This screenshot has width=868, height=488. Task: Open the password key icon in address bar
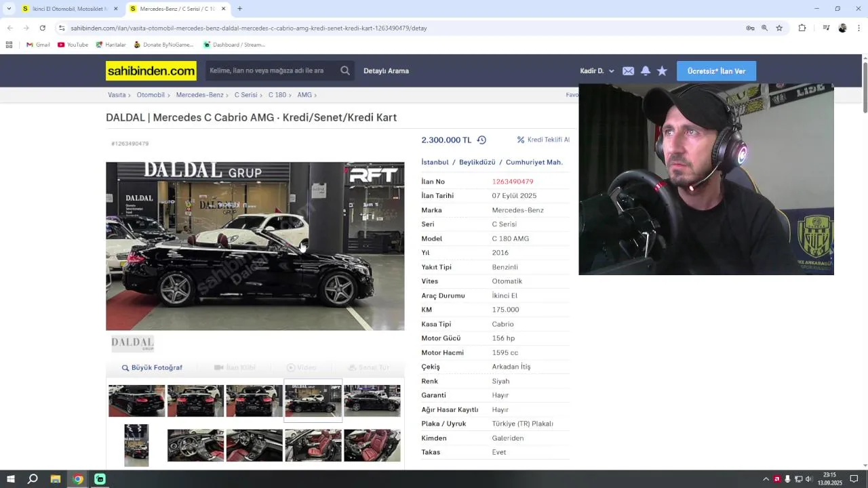(750, 28)
